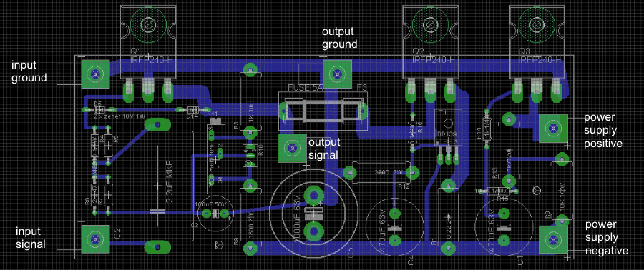Click the R12 resistor designator
The height and width of the screenshot is (270, 644).
tap(404, 187)
